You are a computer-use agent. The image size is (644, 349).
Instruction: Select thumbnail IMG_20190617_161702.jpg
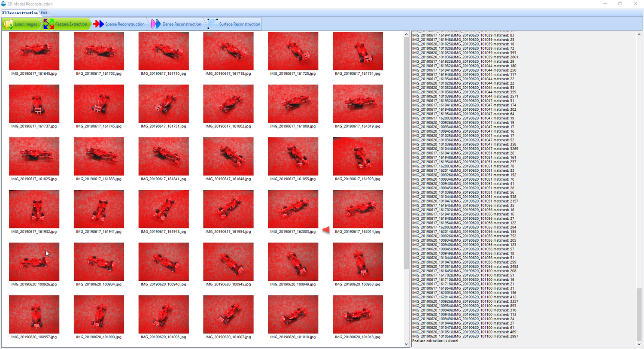click(99, 51)
